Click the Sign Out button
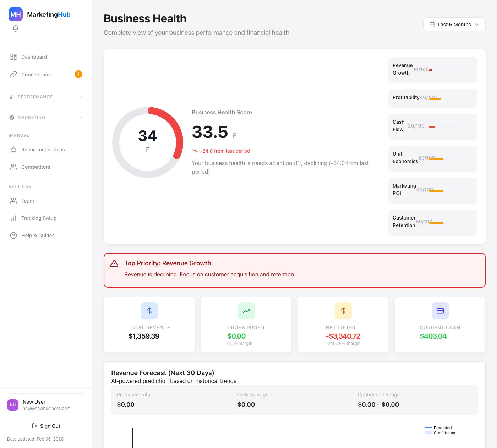The image size is (497, 448). (46, 426)
